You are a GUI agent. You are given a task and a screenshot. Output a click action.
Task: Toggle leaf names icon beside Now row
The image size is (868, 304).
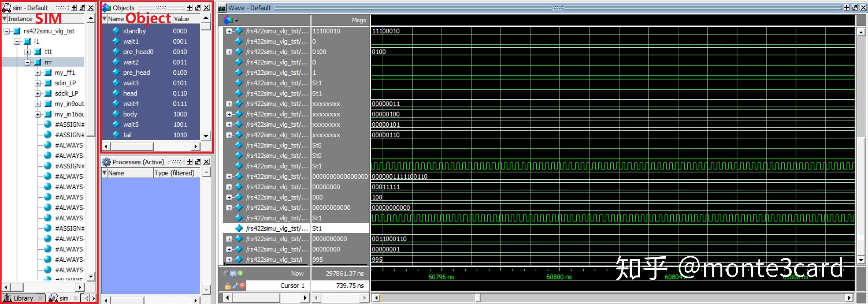pyautogui.click(x=227, y=273)
